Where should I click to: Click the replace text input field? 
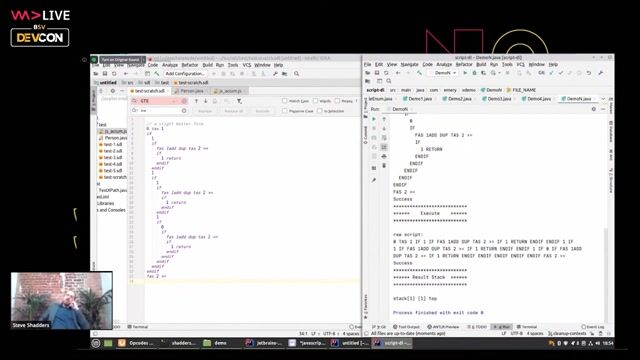point(160,111)
